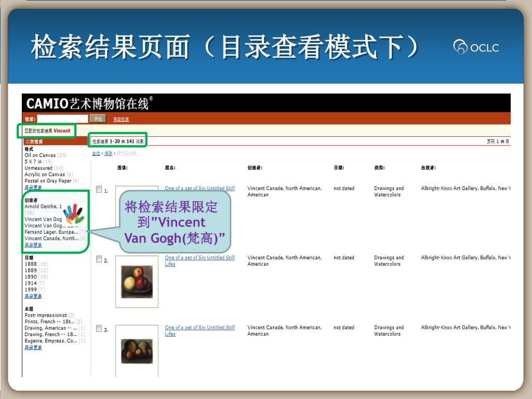Open the apples thumbnail of result 2
The height and width of the screenshot is (399, 532).
137,282
